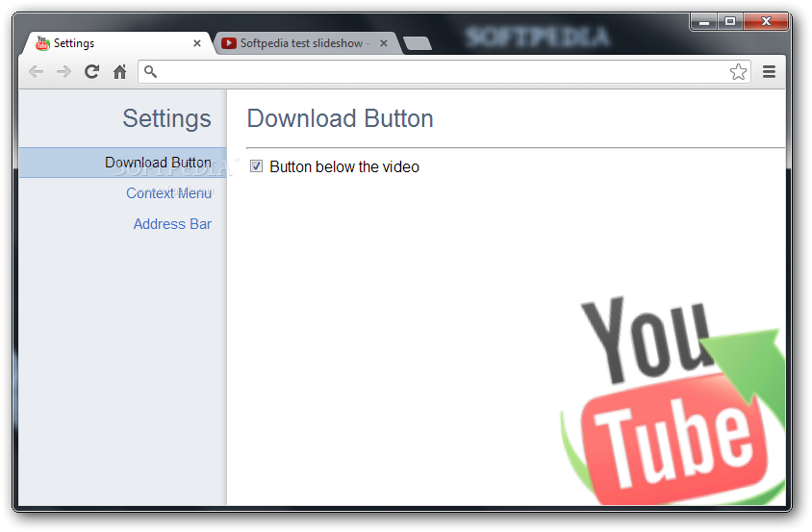Click the browser back arrow
Image resolution: width=812 pixels, height=532 pixels.
[36, 71]
